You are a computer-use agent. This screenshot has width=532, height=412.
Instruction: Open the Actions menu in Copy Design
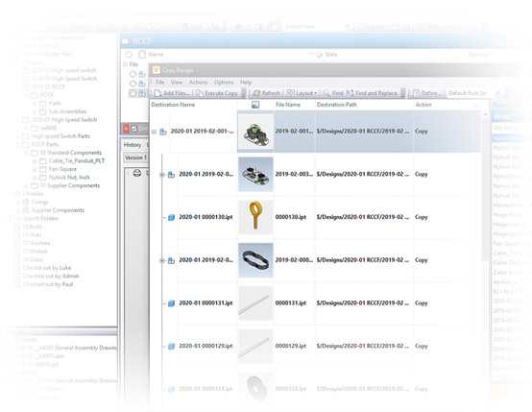pyautogui.click(x=198, y=83)
